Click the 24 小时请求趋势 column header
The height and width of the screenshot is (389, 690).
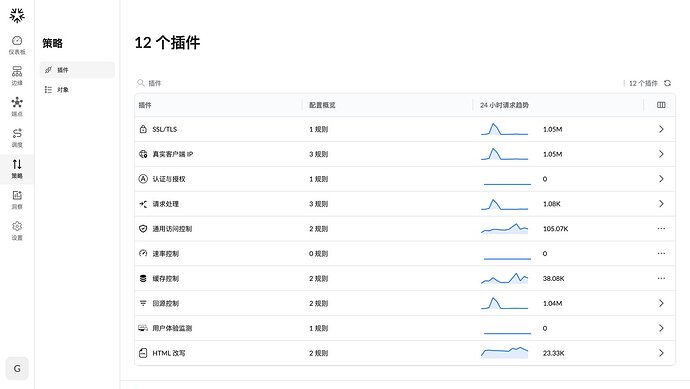point(504,105)
